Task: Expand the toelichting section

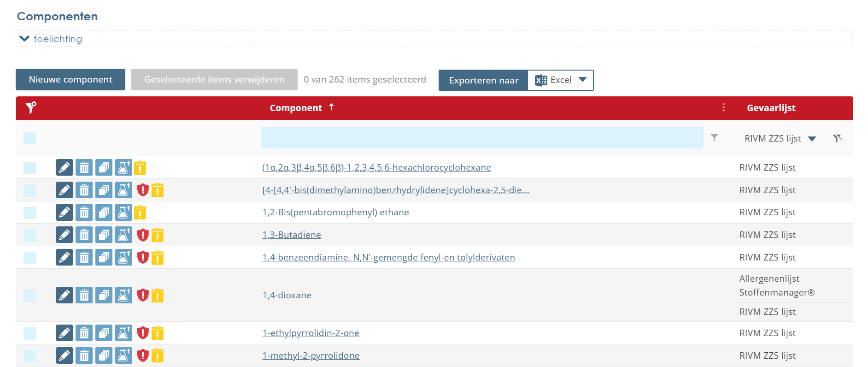Action: 51,39
